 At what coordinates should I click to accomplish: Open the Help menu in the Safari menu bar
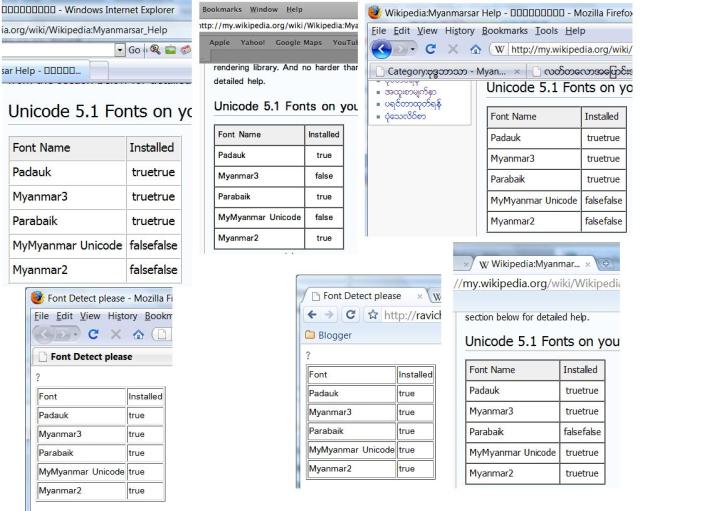pos(294,9)
